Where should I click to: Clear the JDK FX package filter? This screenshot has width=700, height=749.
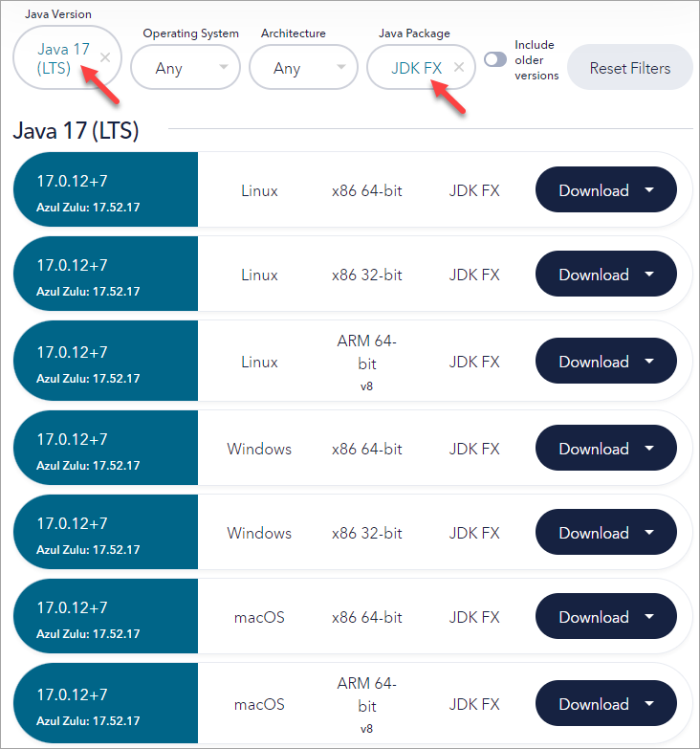point(459,67)
